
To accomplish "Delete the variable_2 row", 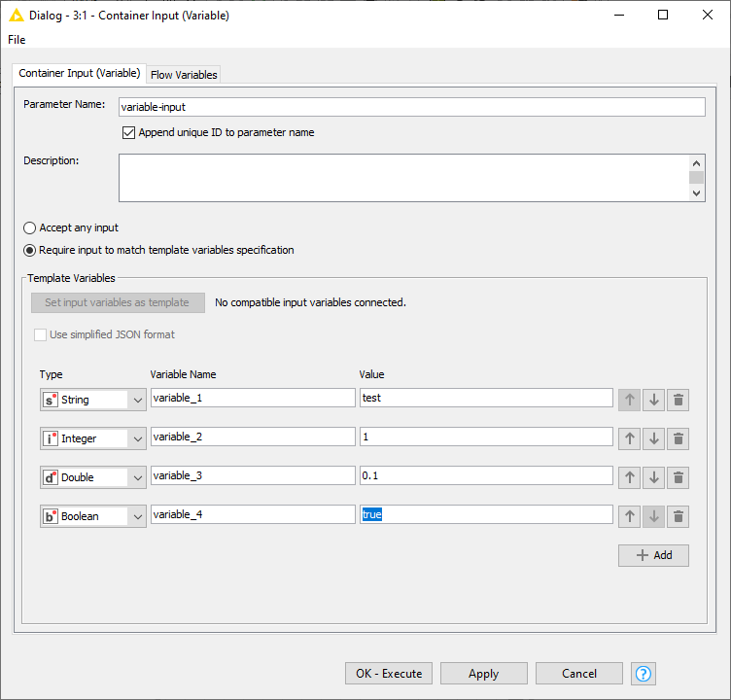I will (678, 438).
